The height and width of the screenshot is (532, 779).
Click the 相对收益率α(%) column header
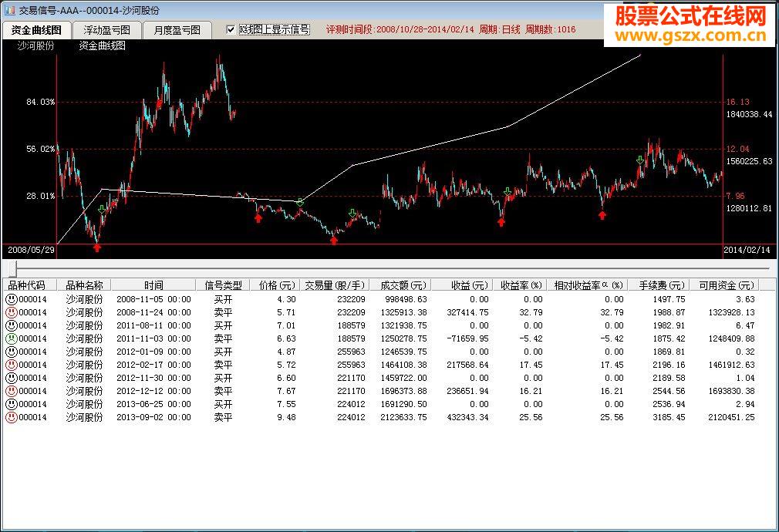coord(588,285)
